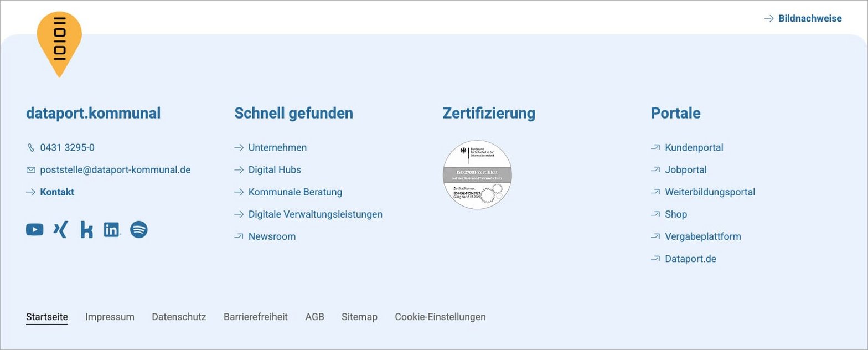Open the Kundenportal portal link
The height and width of the screenshot is (350, 868).
pyautogui.click(x=694, y=147)
